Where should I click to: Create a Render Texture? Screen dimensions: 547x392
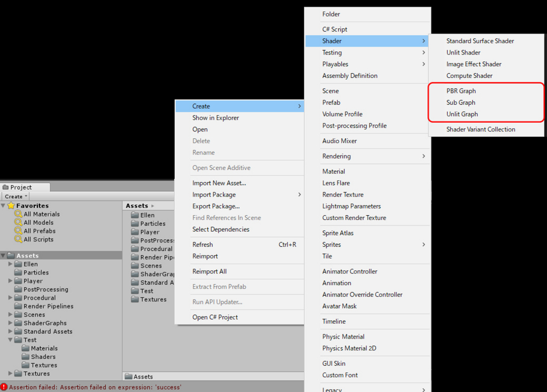pyautogui.click(x=368, y=194)
